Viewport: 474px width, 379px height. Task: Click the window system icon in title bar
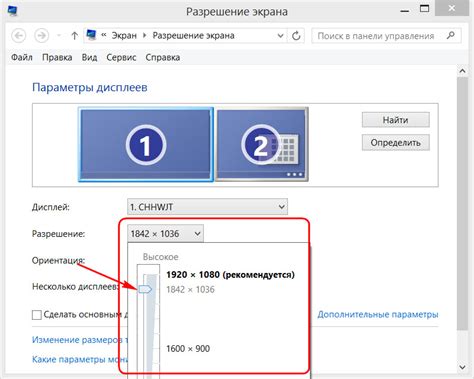(x=12, y=10)
